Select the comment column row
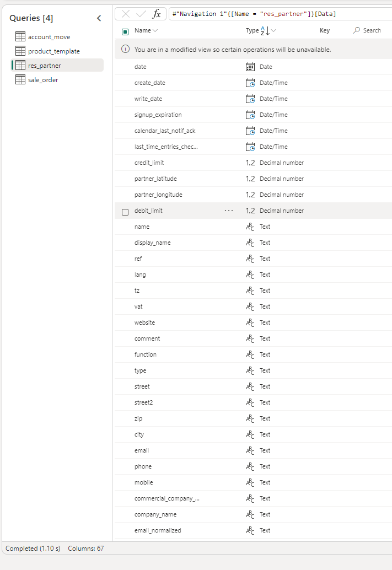The height and width of the screenshot is (570, 392). [253, 339]
